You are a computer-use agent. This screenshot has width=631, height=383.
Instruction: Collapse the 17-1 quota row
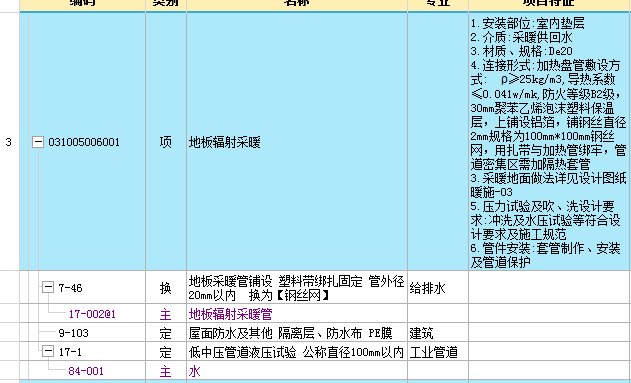pos(48,351)
